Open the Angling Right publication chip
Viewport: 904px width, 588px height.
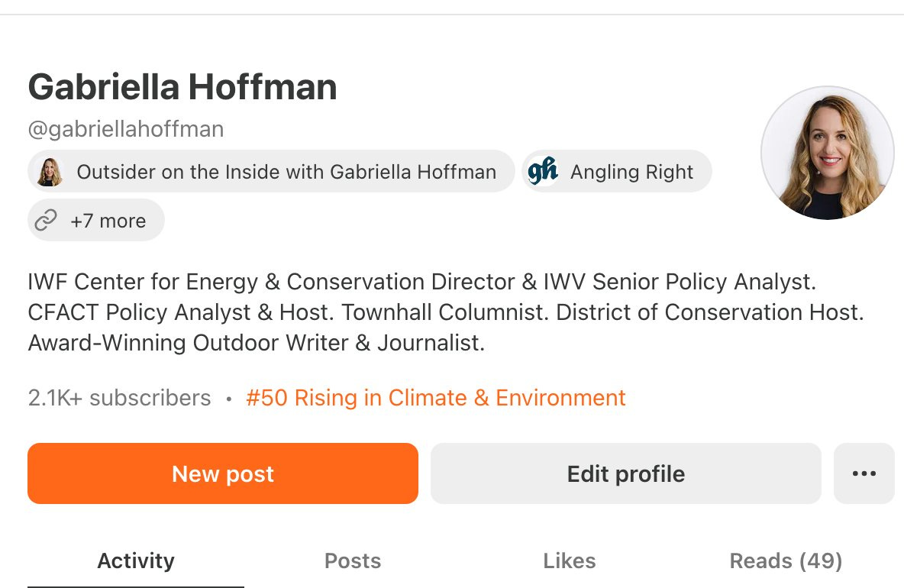click(x=617, y=171)
